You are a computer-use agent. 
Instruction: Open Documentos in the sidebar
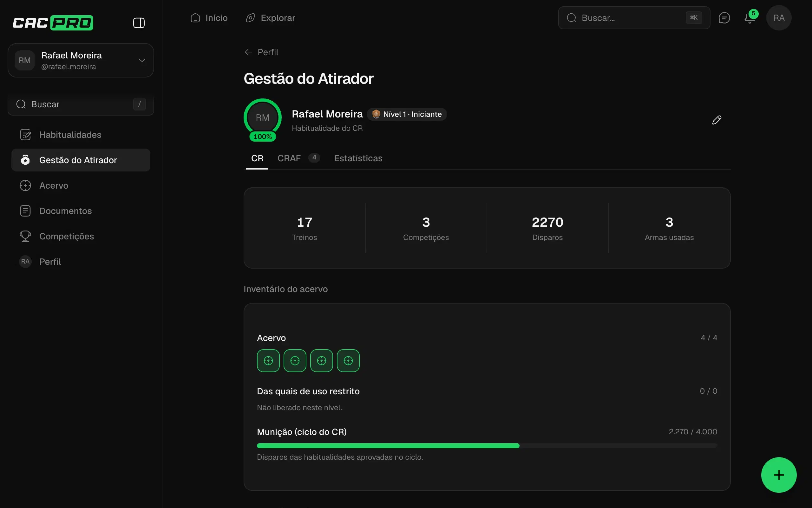click(x=81, y=211)
